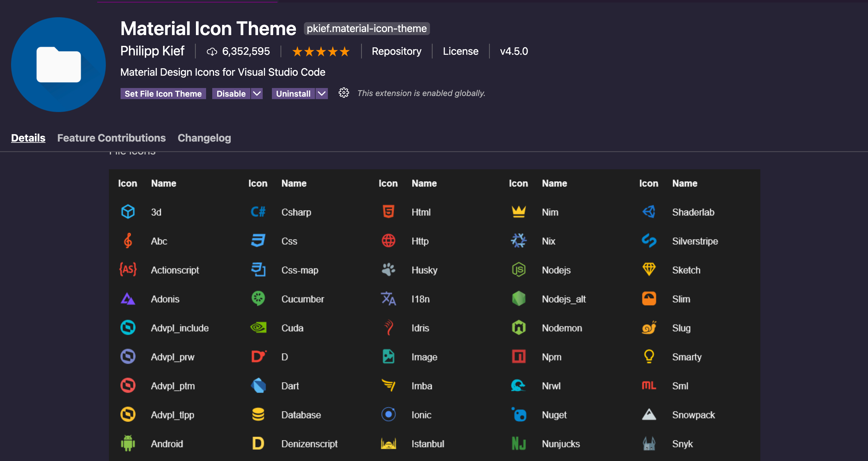Open the Repository link
Screen dimensions: 868x461
tap(396, 51)
